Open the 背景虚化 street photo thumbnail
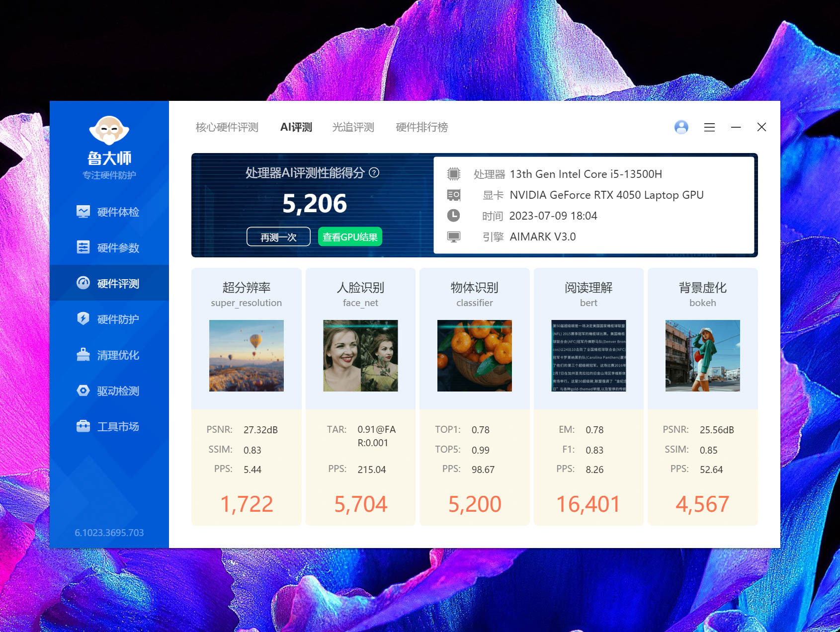The height and width of the screenshot is (632, 840). point(703,356)
